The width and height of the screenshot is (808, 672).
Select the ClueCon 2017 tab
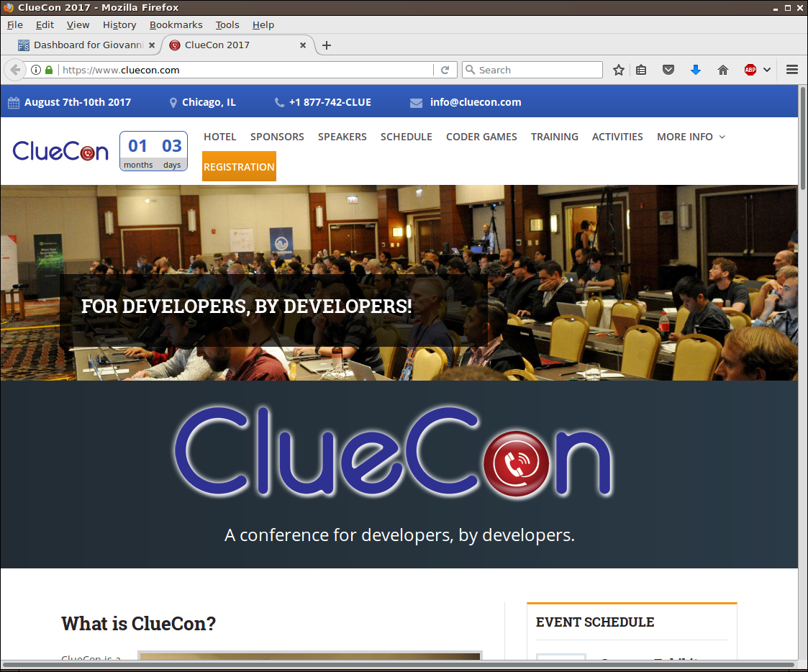237,45
